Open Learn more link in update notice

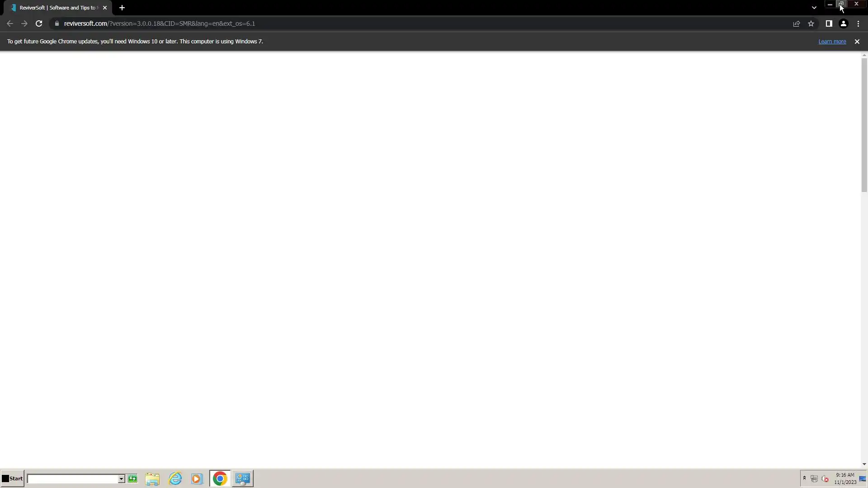coord(832,42)
